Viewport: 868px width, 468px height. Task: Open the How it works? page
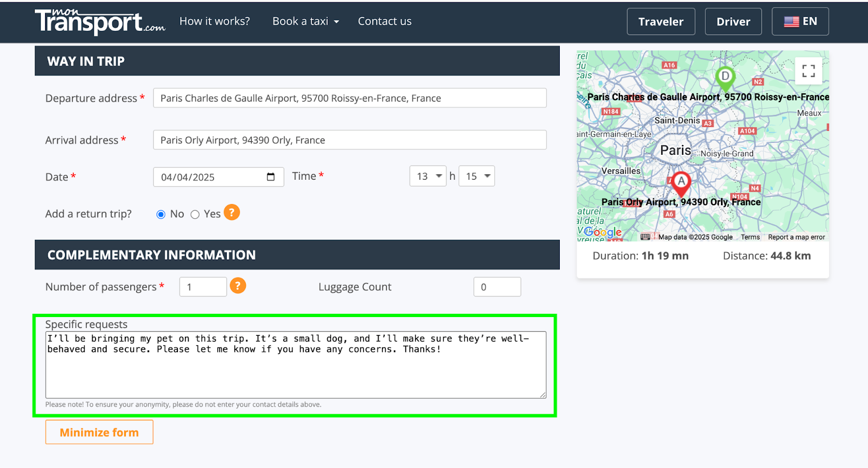pyautogui.click(x=215, y=21)
